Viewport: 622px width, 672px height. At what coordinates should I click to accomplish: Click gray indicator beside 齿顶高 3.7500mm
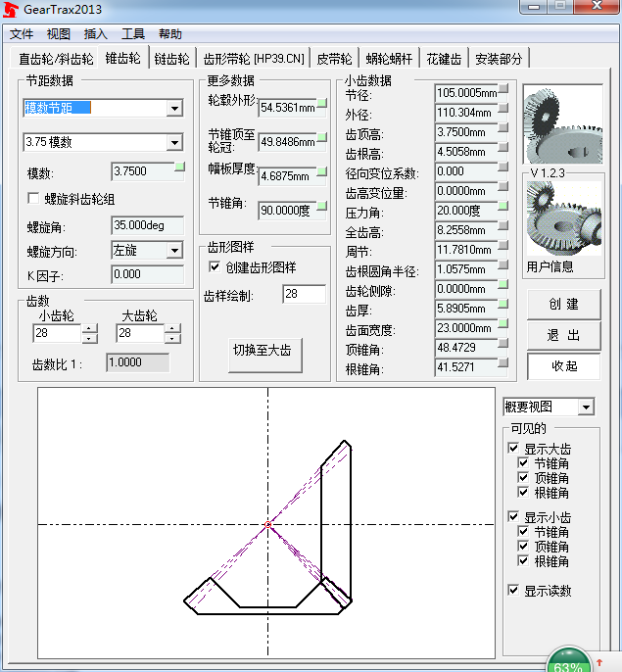coord(503,127)
